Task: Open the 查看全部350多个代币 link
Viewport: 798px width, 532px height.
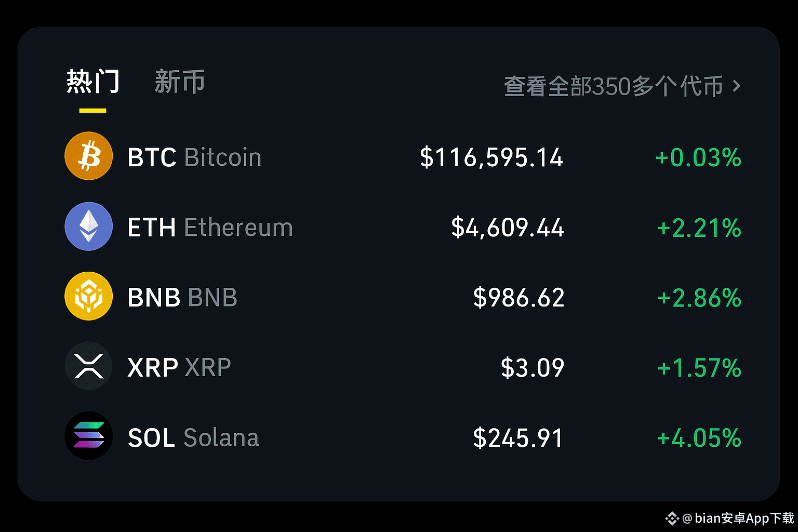Action: [614, 86]
